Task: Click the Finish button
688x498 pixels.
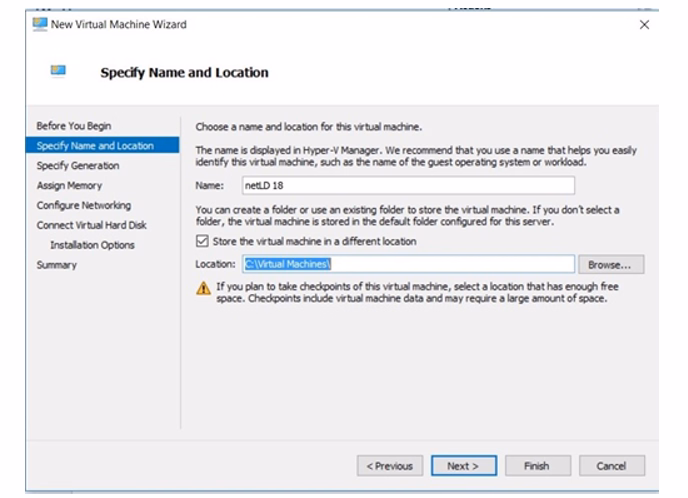Action: point(538,466)
